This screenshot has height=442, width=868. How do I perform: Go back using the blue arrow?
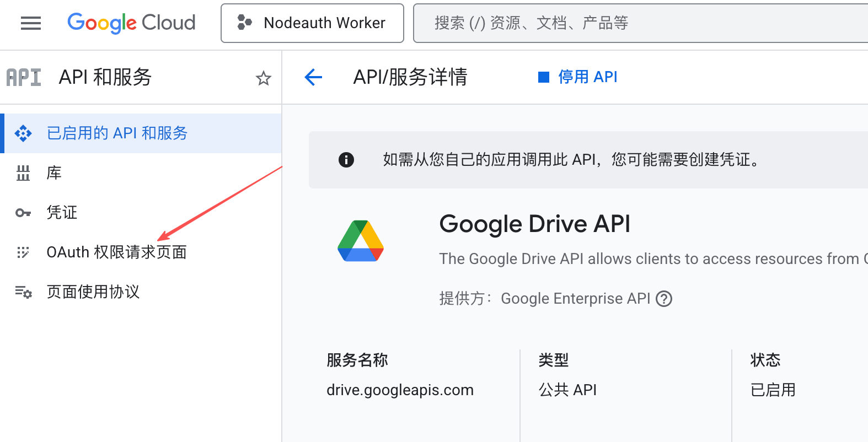313,77
